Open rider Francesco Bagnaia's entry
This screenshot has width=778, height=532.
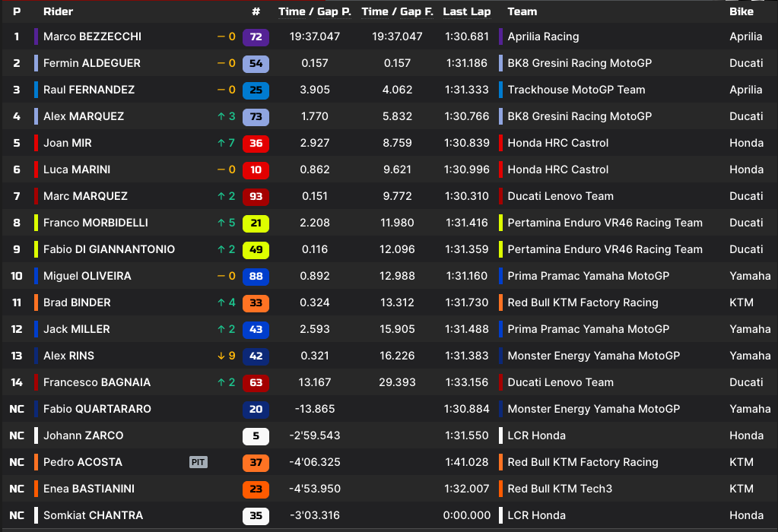tap(97, 382)
